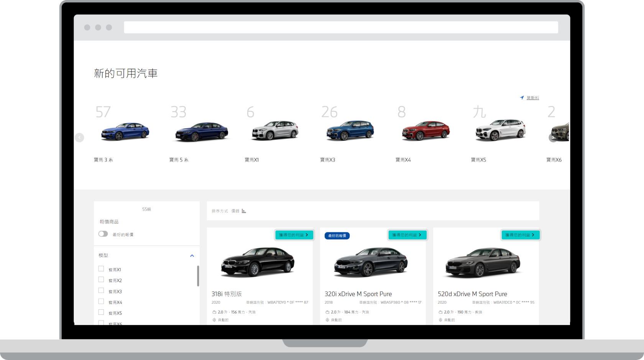Click the 190 馬力 spec on 520d card
Screen dimensions: 644x360
464,312
